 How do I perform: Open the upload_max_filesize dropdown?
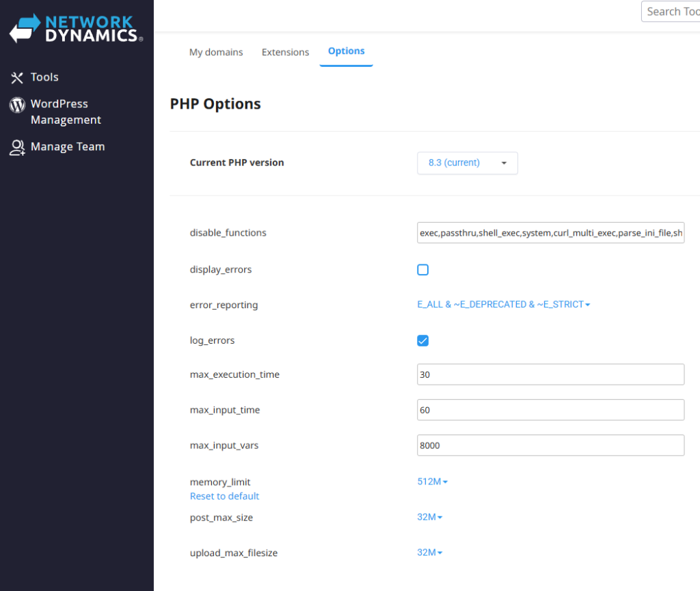(429, 553)
